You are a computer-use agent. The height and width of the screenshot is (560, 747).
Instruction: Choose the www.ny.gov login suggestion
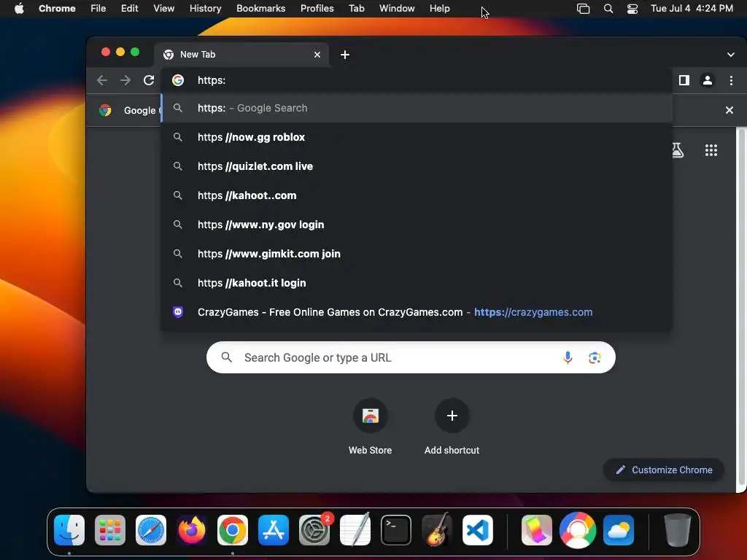coord(417,225)
